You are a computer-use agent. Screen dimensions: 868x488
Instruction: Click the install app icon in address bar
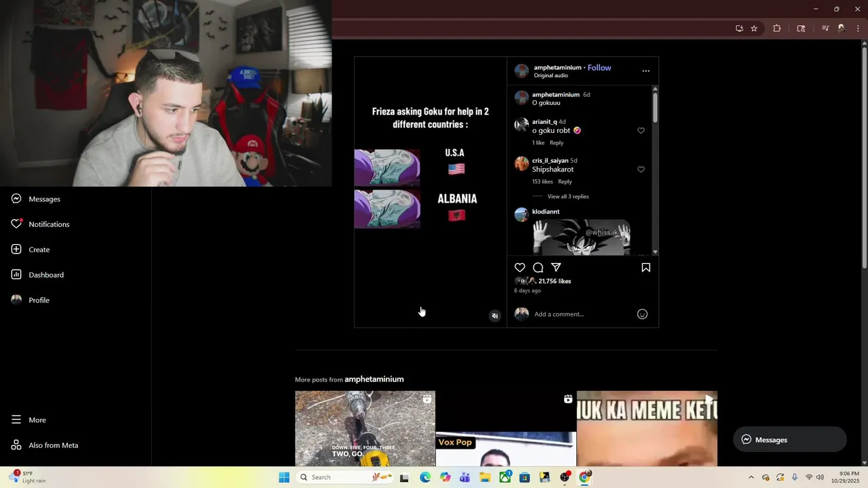[x=739, y=28]
